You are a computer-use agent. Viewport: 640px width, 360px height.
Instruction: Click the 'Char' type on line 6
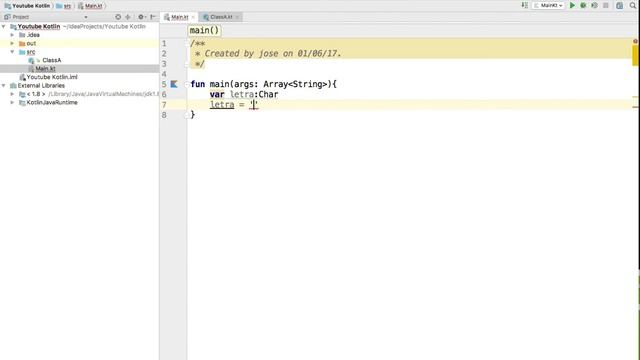point(268,94)
